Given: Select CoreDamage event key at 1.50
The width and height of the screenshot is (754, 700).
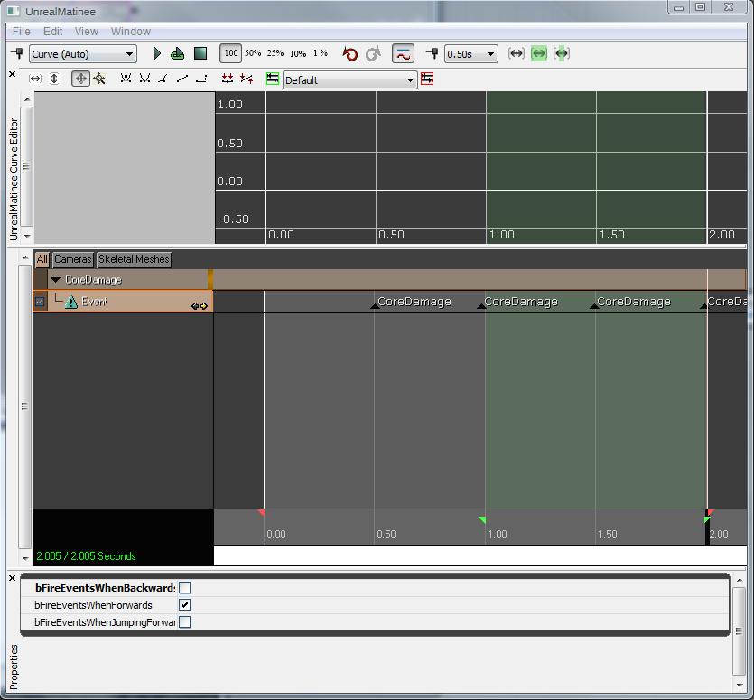Looking at the screenshot, I should tap(594, 306).
